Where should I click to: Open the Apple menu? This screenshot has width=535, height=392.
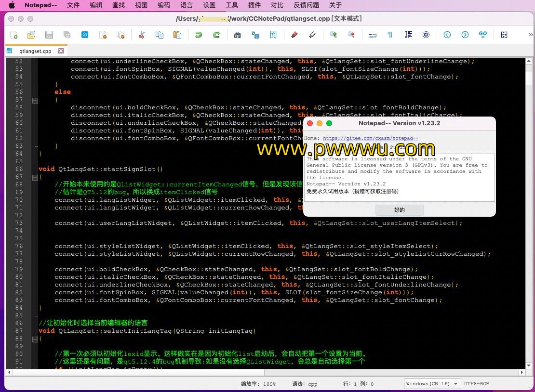pyautogui.click(x=12, y=5)
